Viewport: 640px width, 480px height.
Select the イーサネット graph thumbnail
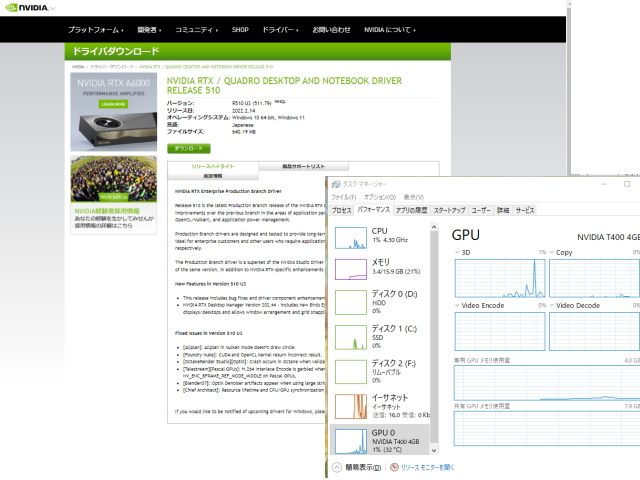point(351,407)
